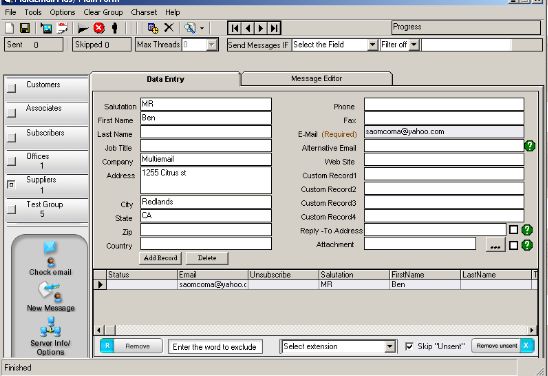
Task: Click the FirstName column header
Action: point(425,275)
